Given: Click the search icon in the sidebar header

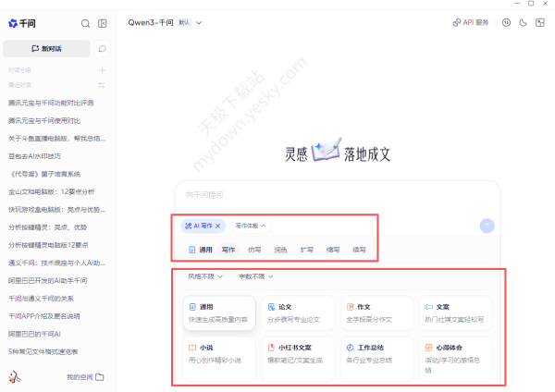Looking at the screenshot, I should 86,23.
